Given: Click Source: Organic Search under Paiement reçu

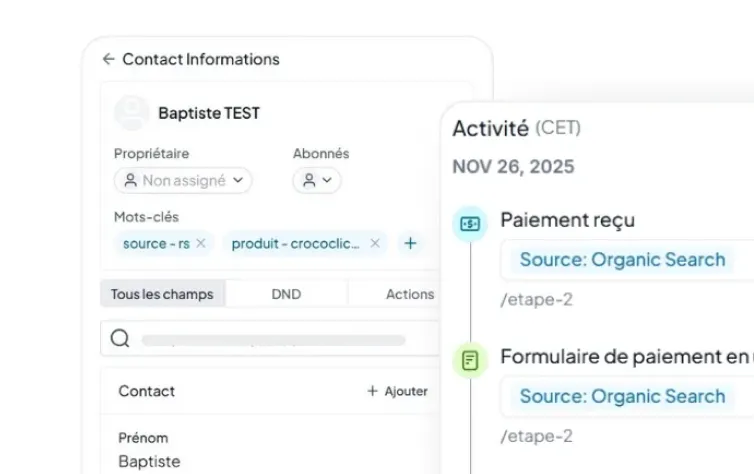Looking at the screenshot, I should 622,260.
